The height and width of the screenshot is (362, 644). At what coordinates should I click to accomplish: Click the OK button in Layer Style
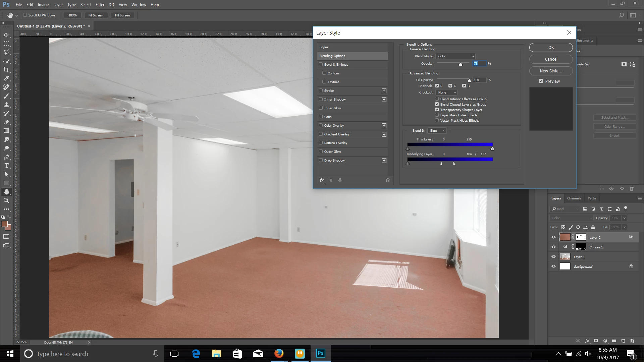pos(551,48)
